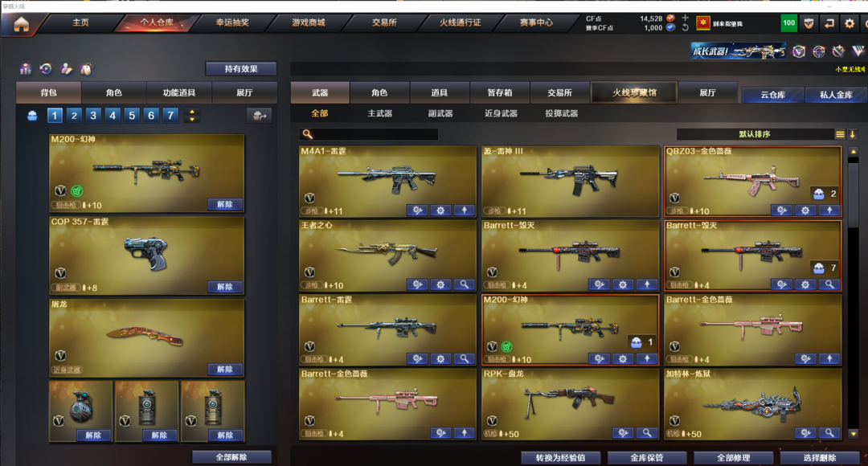Switch to the 功能道具 tab

pos(178,92)
